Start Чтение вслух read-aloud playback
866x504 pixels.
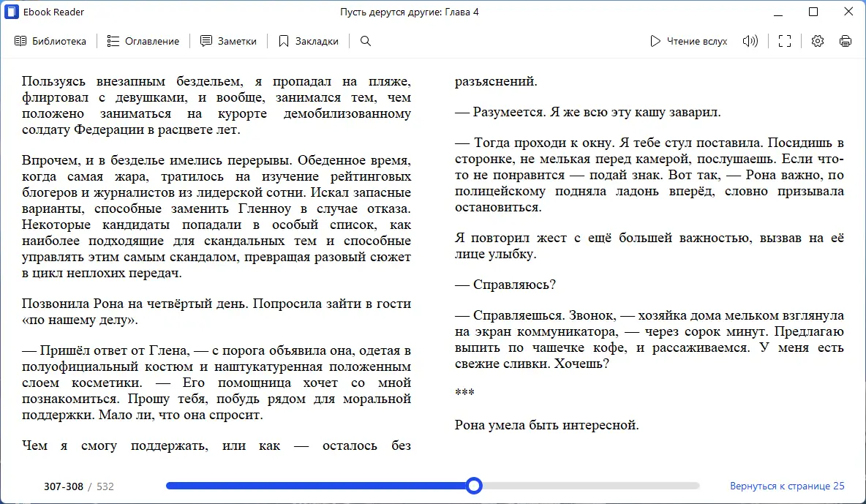(688, 41)
